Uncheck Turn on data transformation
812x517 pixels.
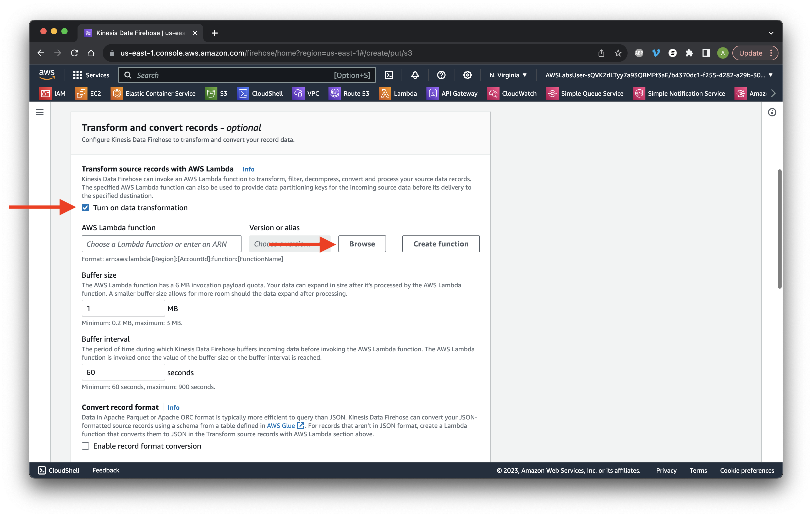click(x=85, y=208)
